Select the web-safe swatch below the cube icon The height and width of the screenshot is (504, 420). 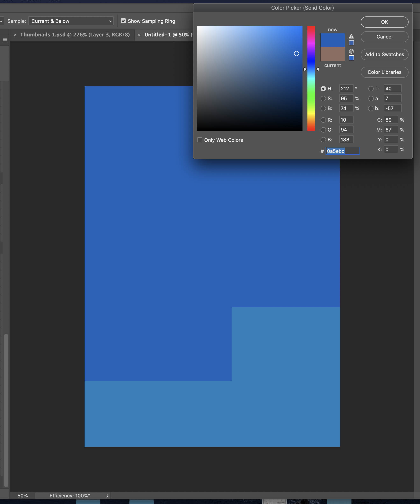click(351, 58)
